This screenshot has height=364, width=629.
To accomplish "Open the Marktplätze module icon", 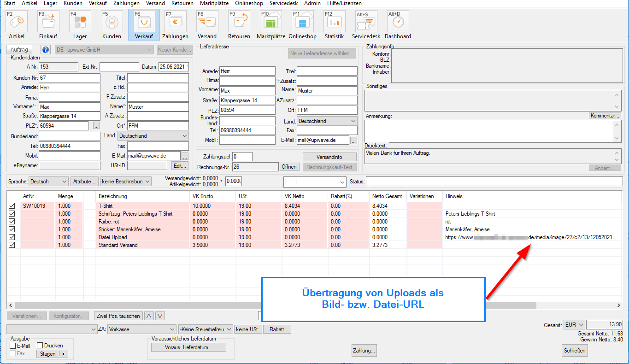I will 271,21.
